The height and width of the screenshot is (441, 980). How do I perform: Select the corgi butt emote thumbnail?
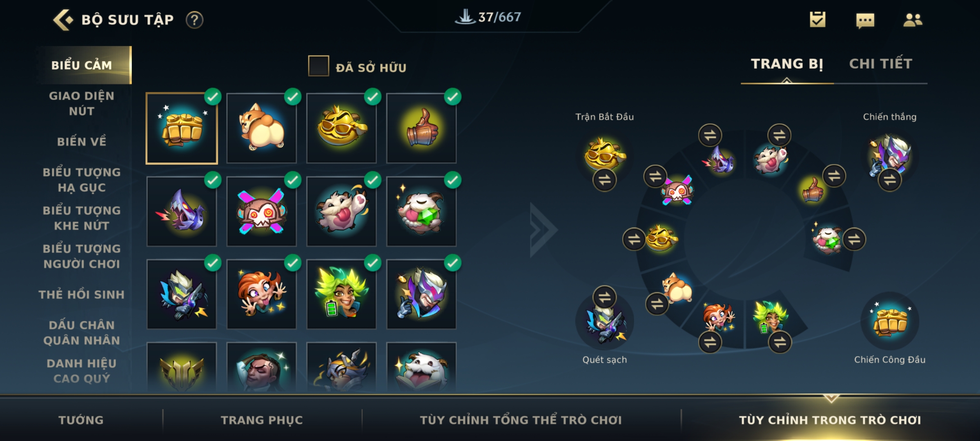click(262, 128)
